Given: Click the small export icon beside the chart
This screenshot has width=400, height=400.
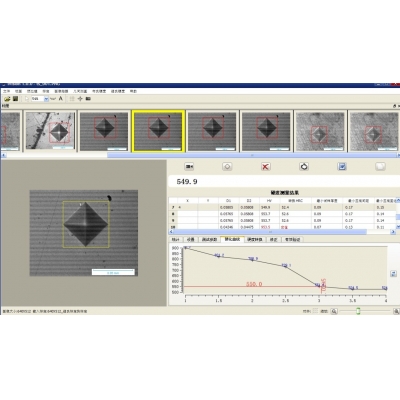Looking at the screenshot, I should click(x=393, y=274).
